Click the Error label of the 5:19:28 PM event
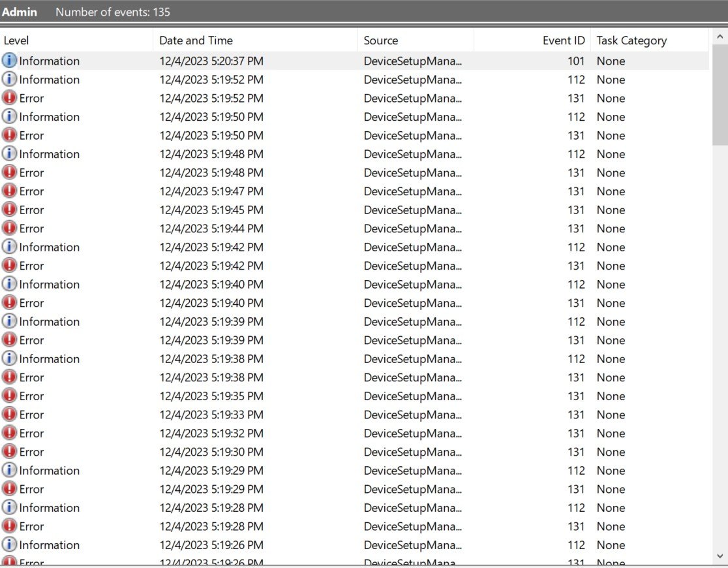Viewport: 728px width, 568px height. click(31, 526)
